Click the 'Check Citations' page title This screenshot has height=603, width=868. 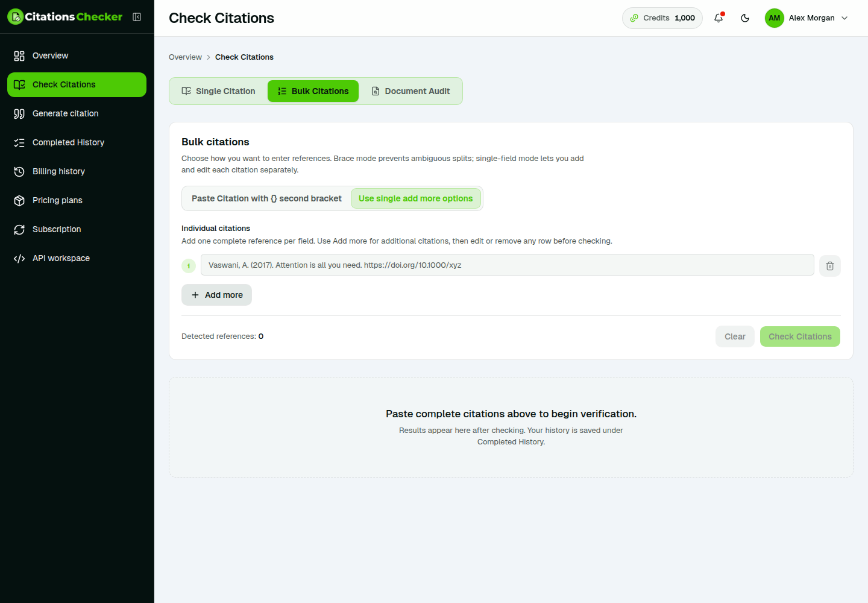pyautogui.click(x=221, y=18)
